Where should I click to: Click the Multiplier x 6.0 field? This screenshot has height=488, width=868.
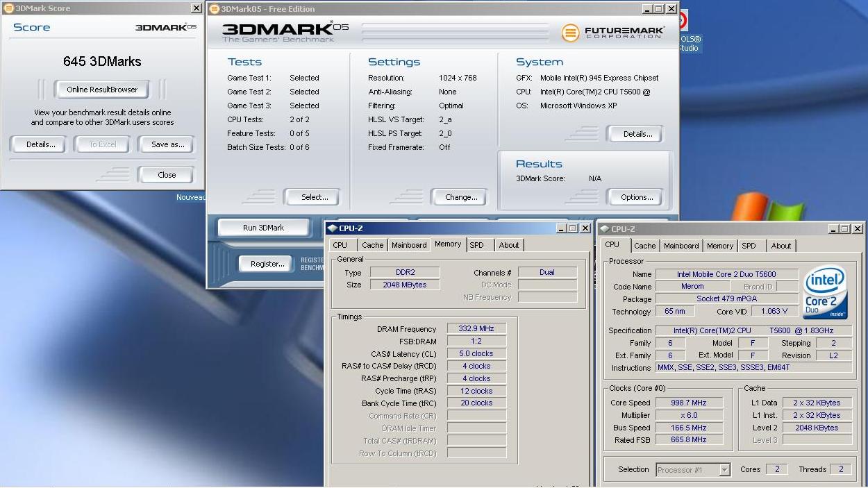tap(689, 415)
